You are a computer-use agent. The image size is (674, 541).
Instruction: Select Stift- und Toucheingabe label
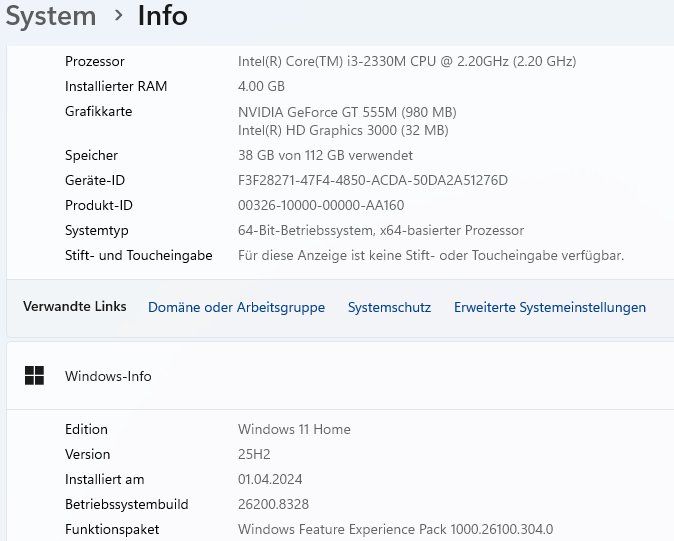(x=138, y=256)
